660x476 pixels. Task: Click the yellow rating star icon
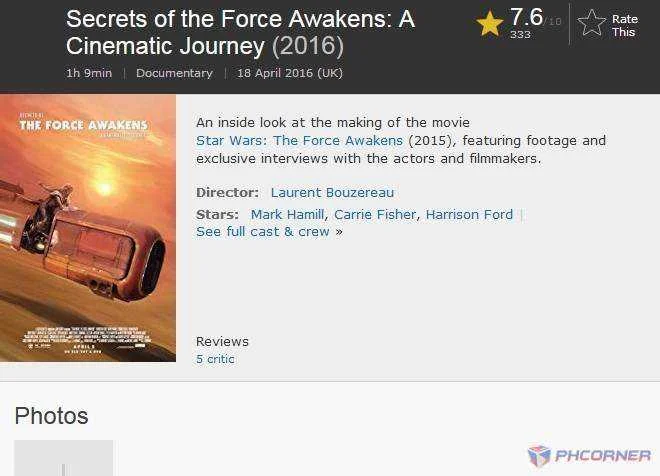point(490,24)
